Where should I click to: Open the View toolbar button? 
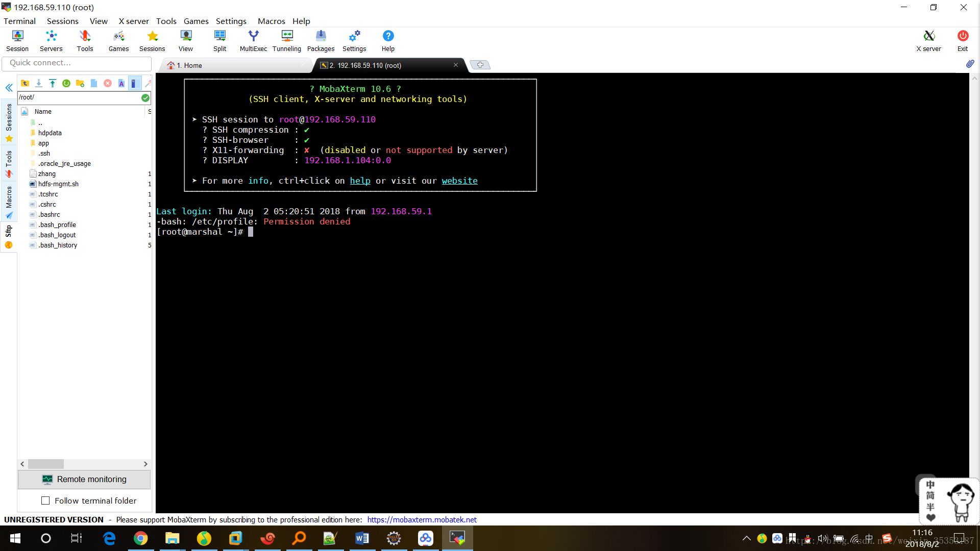pyautogui.click(x=186, y=41)
